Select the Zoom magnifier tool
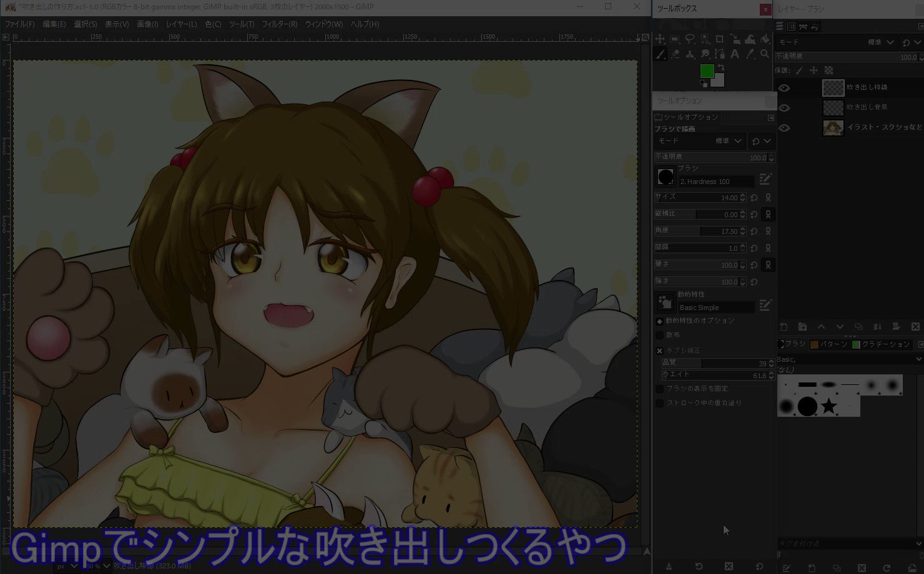The height and width of the screenshot is (574, 924). [x=765, y=54]
